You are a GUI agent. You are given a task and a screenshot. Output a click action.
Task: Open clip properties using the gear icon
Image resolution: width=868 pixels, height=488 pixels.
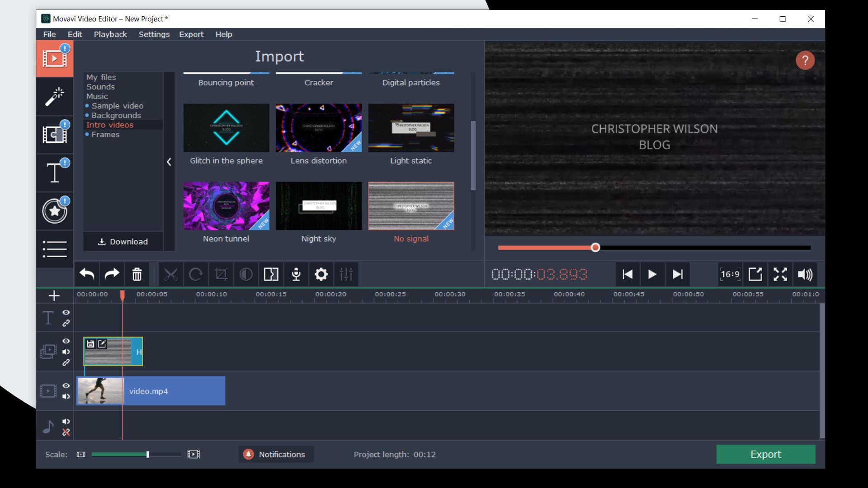point(321,274)
